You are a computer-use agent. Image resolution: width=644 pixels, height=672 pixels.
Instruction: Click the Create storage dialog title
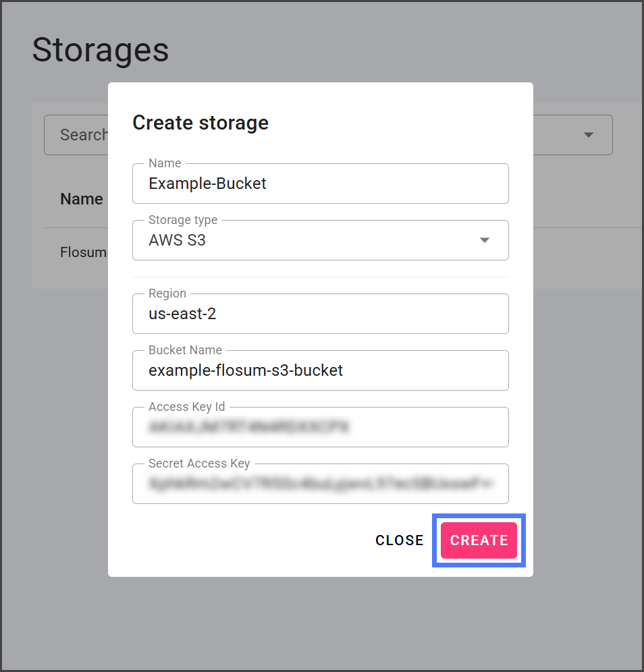[200, 123]
